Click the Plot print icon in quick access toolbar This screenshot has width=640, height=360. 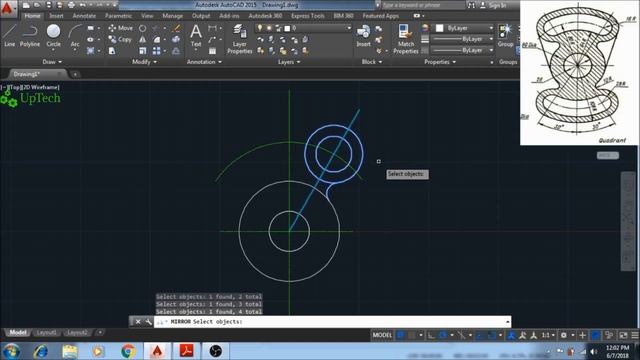click(x=71, y=5)
